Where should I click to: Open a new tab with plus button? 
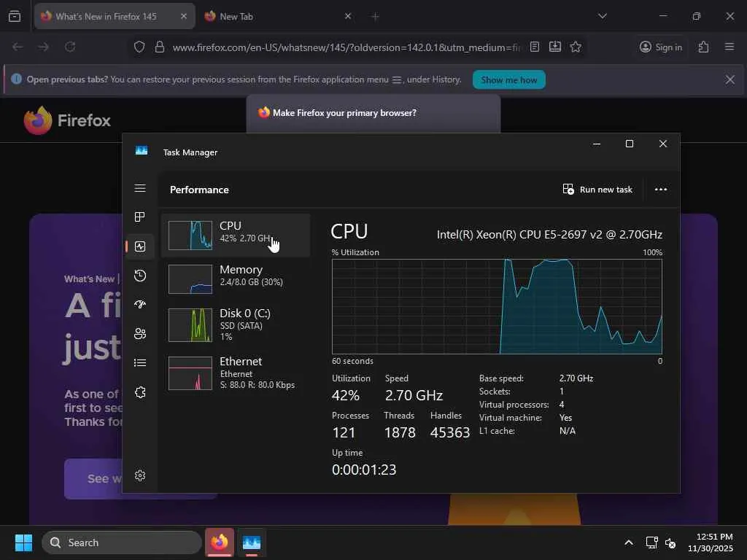375,17
